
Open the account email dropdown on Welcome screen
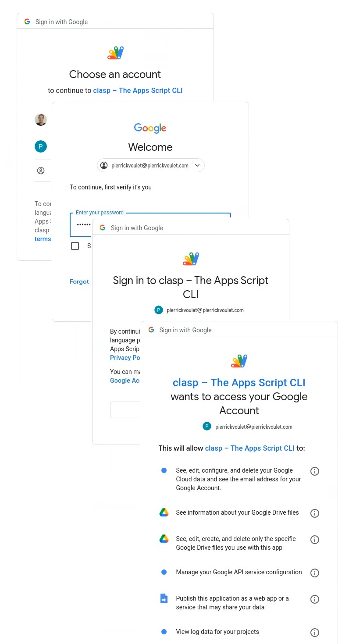click(x=197, y=165)
